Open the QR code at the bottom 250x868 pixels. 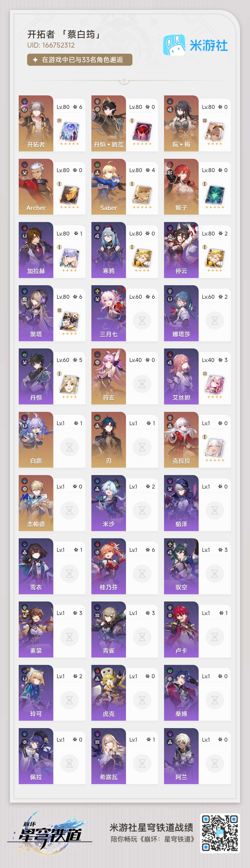click(x=220, y=833)
